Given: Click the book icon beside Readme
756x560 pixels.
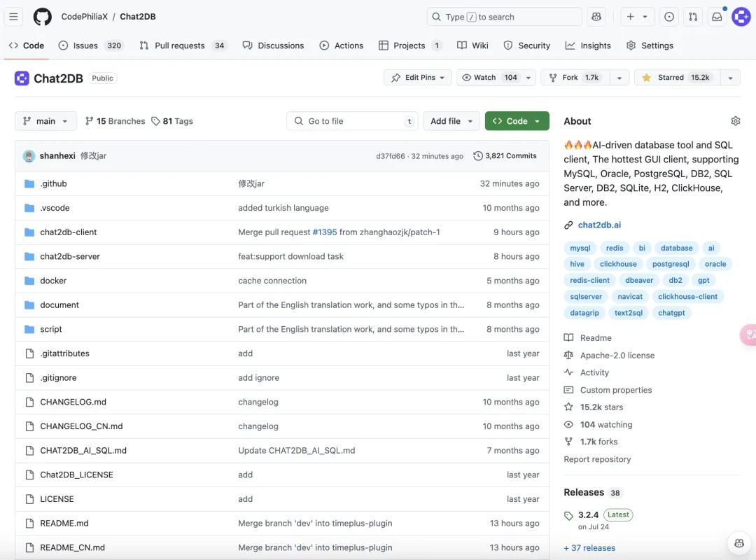Looking at the screenshot, I should pos(569,338).
